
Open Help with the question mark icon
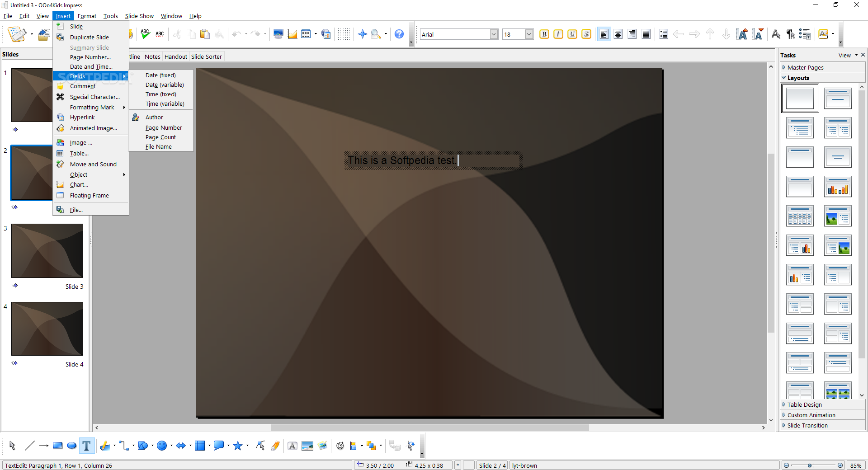[399, 34]
